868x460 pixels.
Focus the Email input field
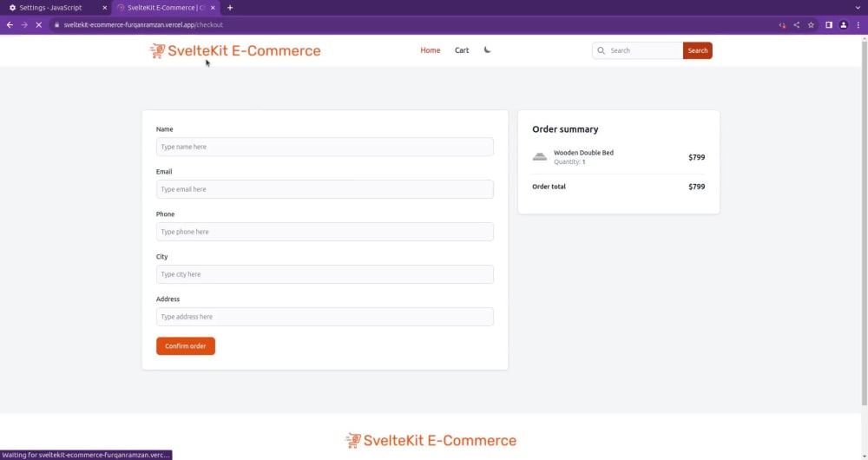(325, 189)
